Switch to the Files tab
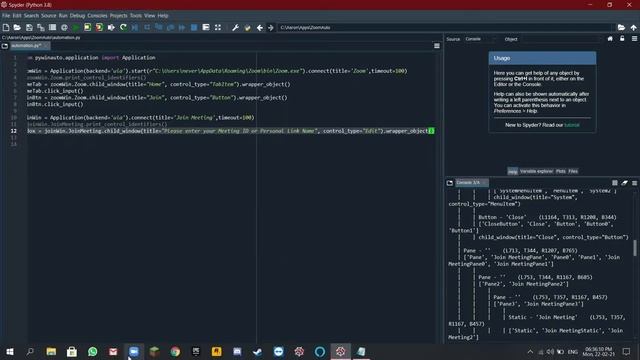Image resolution: width=640 pixels, height=360 pixels. click(x=573, y=171)
